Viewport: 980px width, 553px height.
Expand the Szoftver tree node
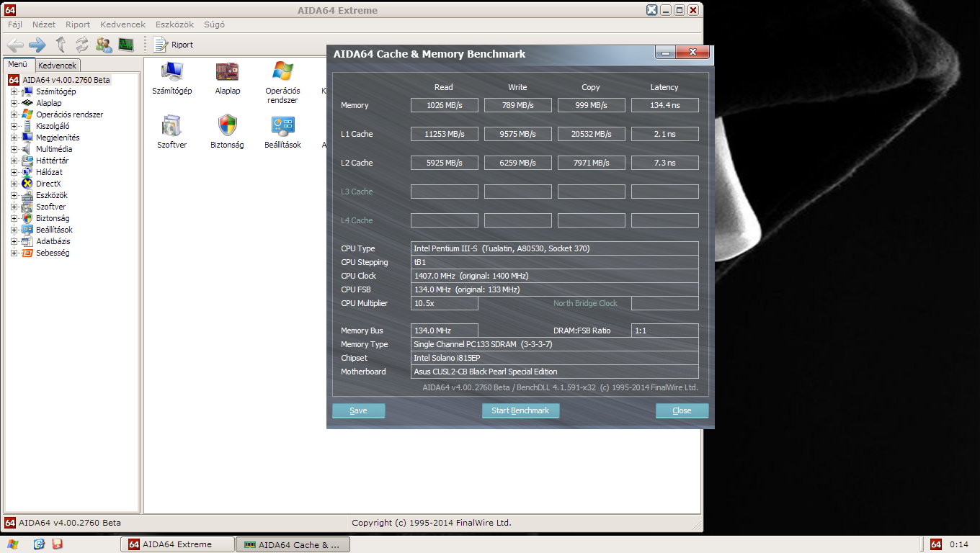coord(14,207)
